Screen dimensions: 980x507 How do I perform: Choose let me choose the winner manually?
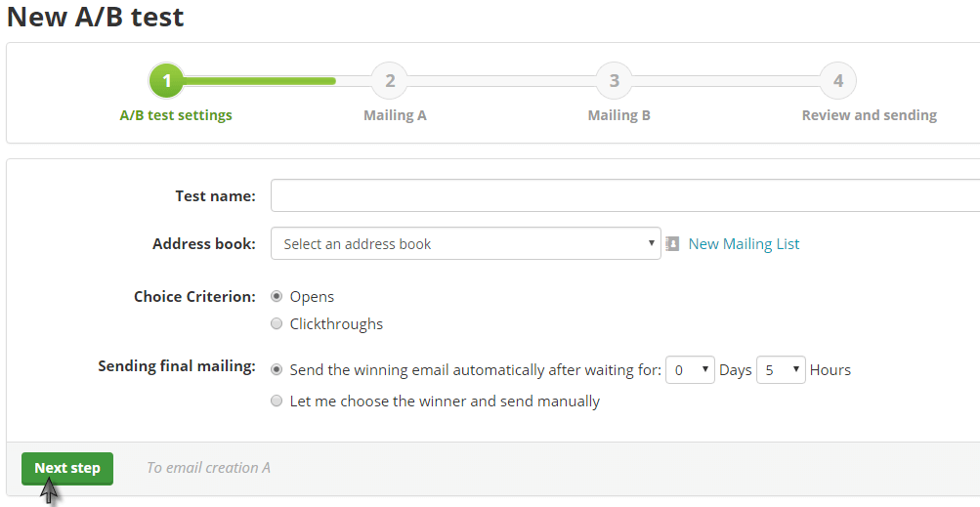277,401
